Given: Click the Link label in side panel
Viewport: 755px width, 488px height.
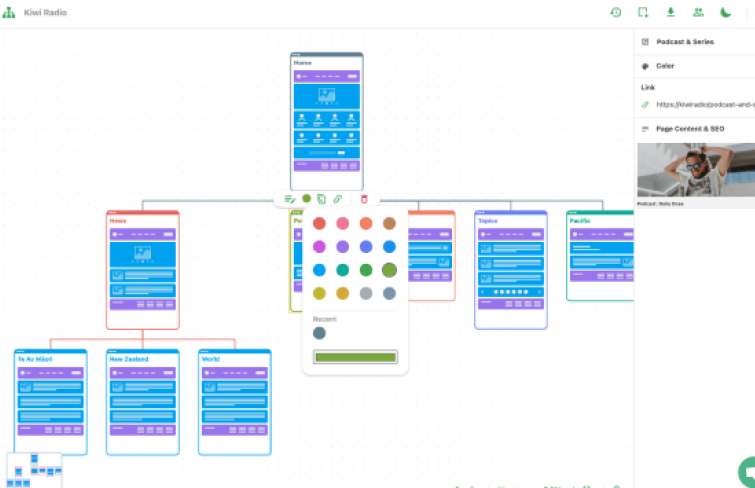Looking at the screenshot, I should (648, 87).
